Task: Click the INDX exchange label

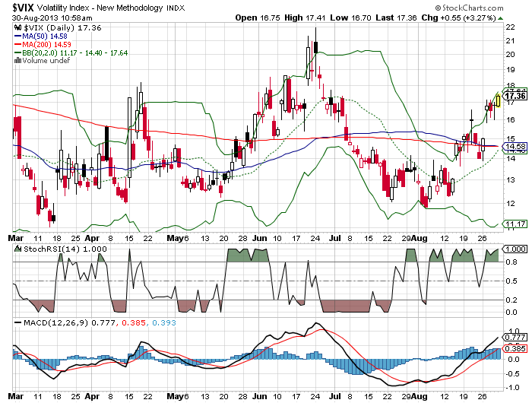Action: coord(176,8)
